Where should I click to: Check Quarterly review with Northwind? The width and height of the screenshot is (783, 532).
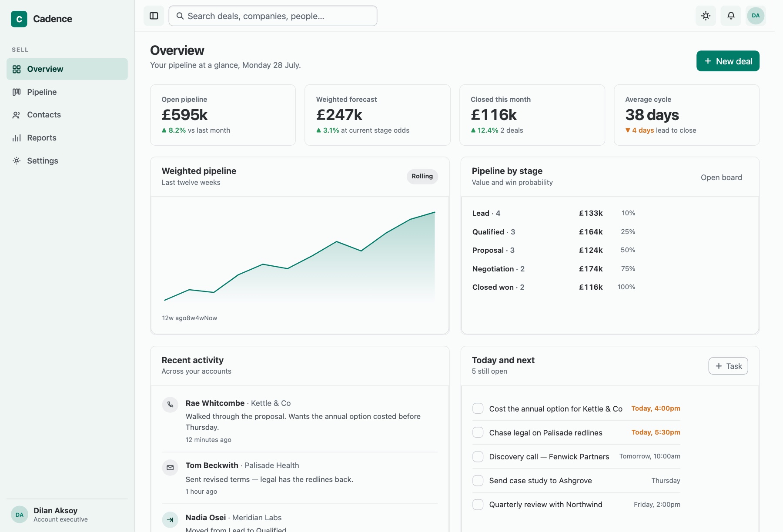coord(478,504)
